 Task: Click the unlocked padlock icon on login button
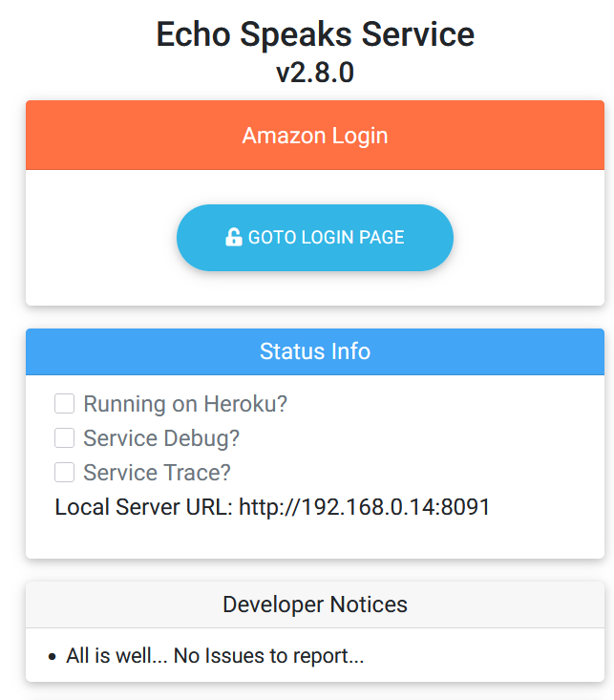(234, 237)
